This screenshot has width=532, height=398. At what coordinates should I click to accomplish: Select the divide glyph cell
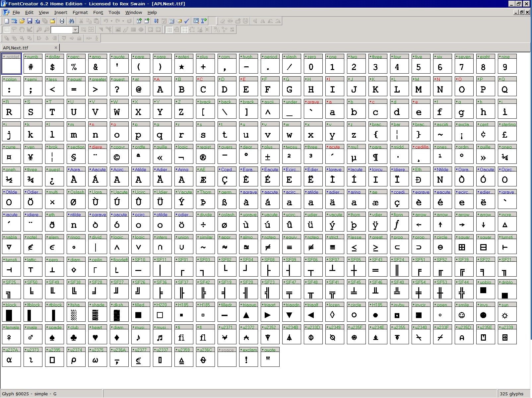click(205, 222)
